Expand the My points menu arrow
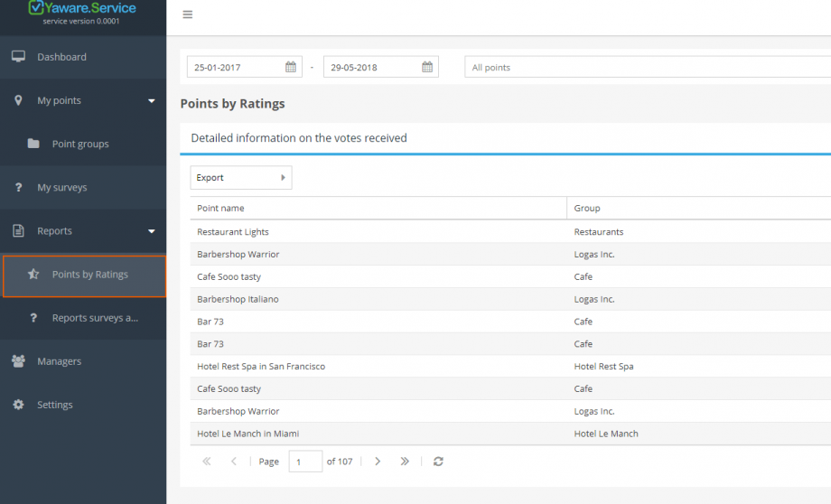 (x=152, y=100)
